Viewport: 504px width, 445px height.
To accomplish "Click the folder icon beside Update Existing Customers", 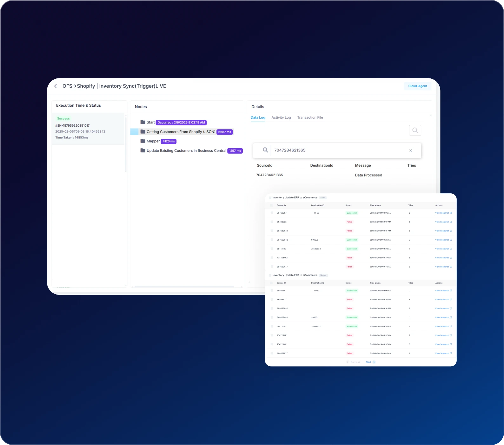I will click(x=143, y=150).
